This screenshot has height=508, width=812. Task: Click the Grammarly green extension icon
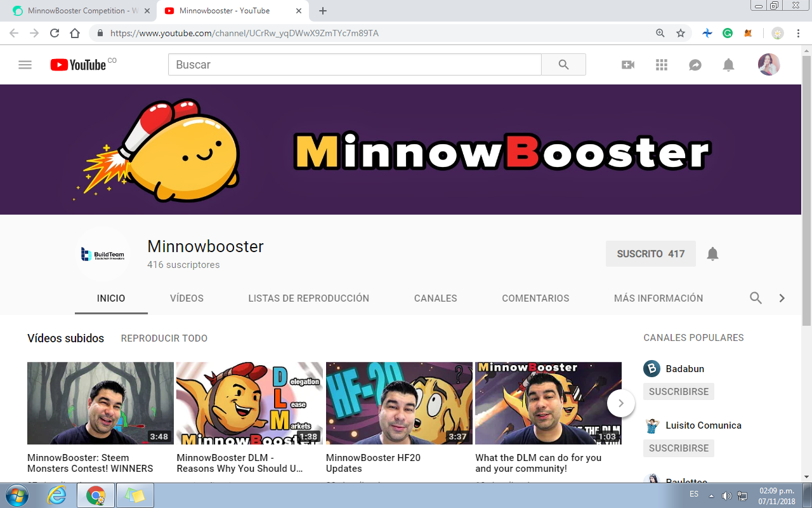[728, 33]
